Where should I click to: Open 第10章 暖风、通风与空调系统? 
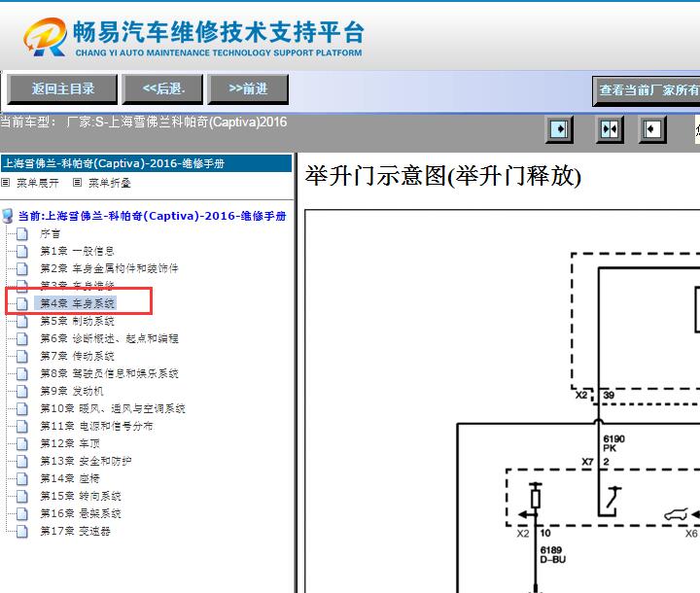coord(113,408)
